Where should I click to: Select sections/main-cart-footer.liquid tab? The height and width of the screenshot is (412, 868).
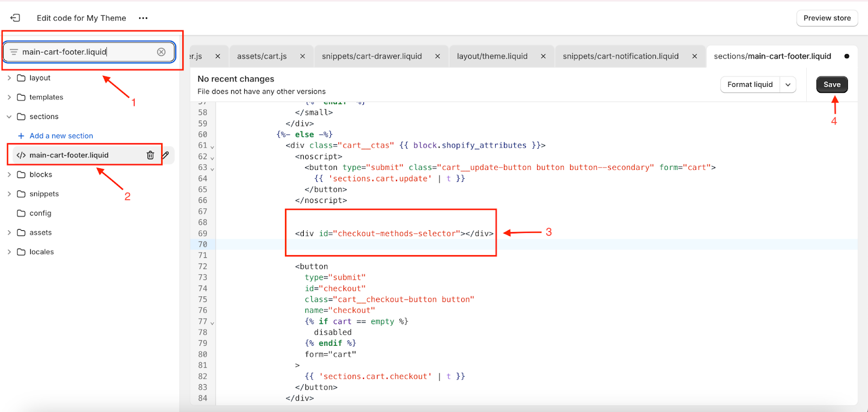click(773, 56)
